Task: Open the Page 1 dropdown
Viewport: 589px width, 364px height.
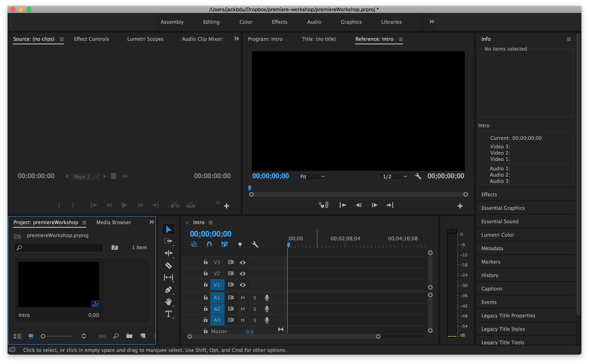Action: 85,176
